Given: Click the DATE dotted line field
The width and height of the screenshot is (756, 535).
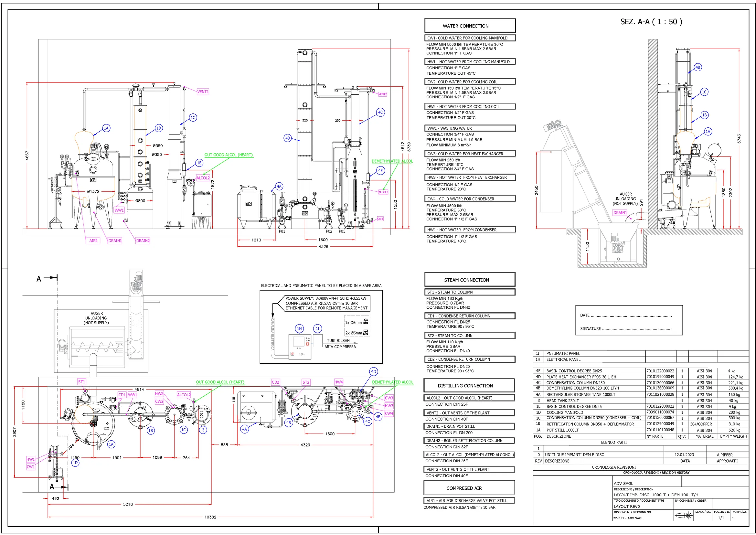Looking at the screenshot, I should 631,316.
